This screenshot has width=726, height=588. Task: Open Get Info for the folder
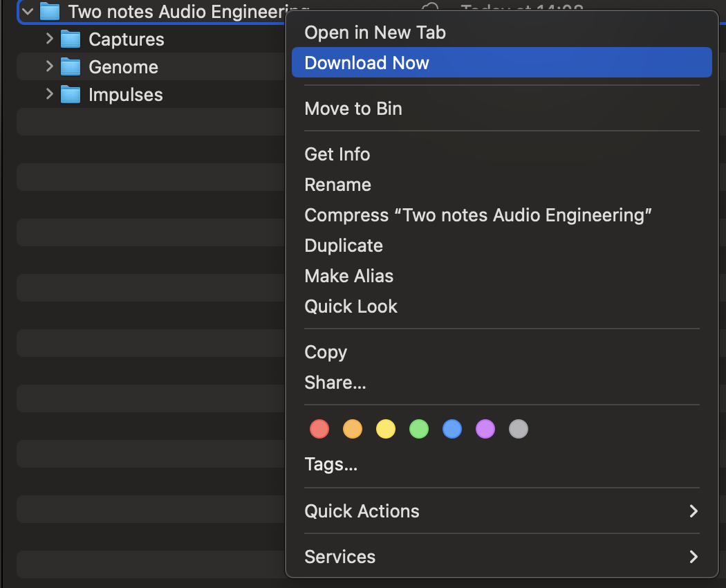click(502, 154)
